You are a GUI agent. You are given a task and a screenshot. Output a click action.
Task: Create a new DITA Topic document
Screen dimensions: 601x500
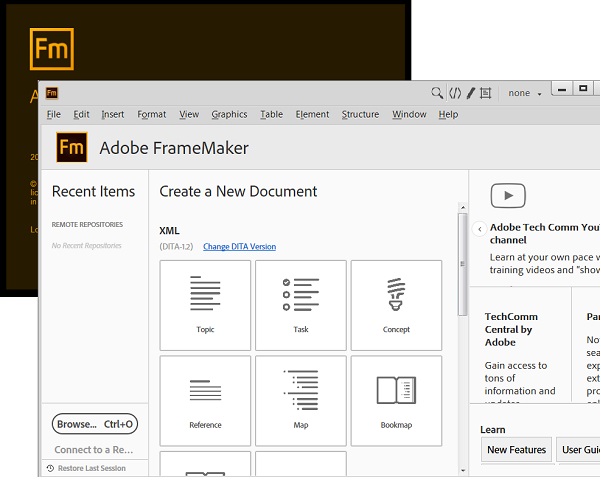(x=205, y=304)
